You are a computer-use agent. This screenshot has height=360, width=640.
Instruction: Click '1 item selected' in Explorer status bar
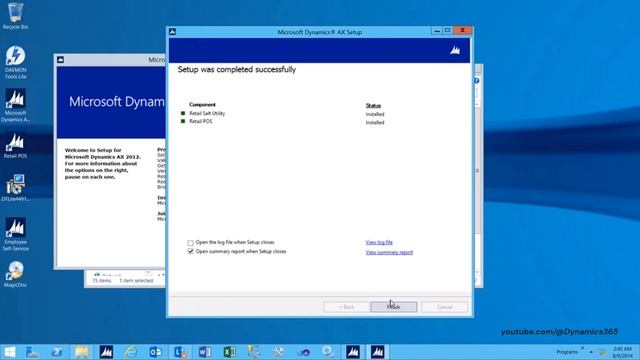click(136, 281)
